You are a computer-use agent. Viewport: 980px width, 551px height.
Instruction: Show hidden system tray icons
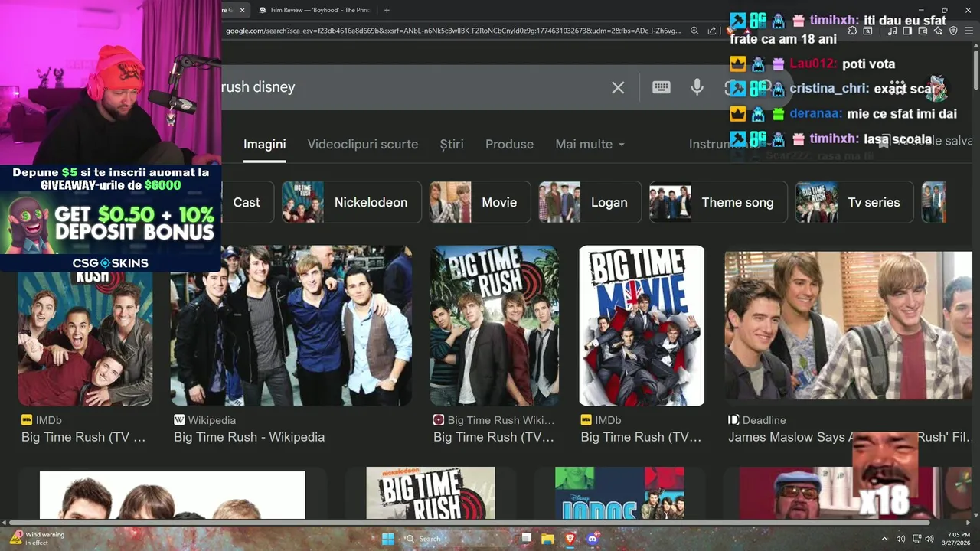pos(885,539)
